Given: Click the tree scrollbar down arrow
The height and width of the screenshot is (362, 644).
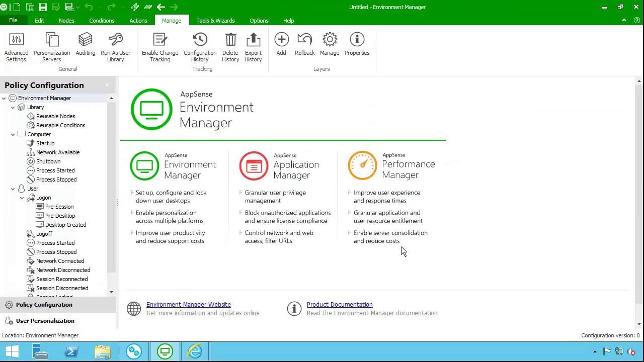Looking at the screenshot, I should click(112, 292).
